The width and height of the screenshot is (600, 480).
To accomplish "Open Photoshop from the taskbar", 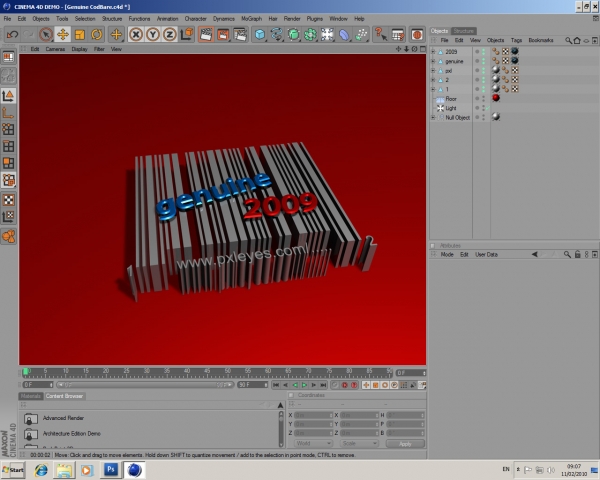I will pos(111,470).
